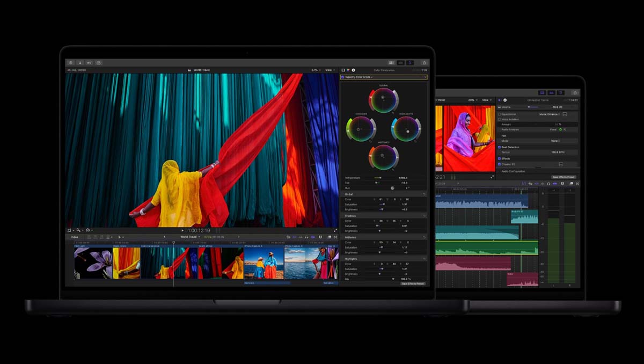Viewport: 644px width, 364px height.
Task: Open the select tool arrow dropdown in timeline
Action: 120,237
